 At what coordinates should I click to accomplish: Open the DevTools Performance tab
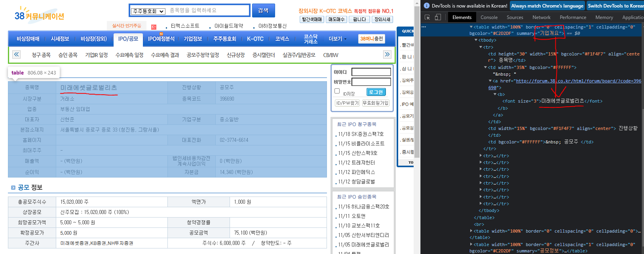573,17
